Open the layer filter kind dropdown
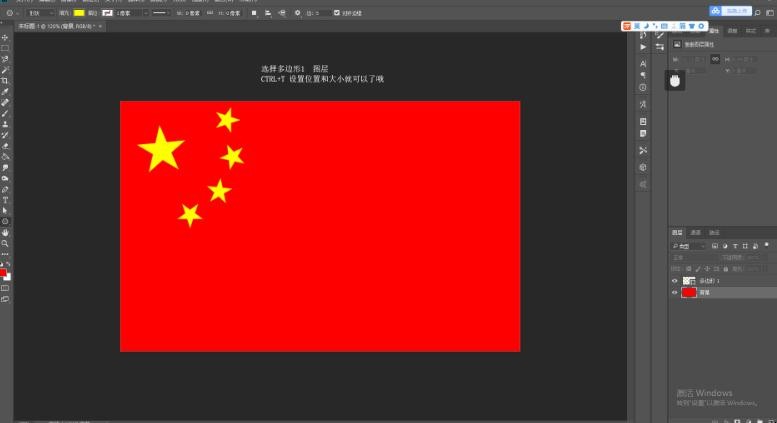This screenshot has height=423, width=777. pos(689,246)
